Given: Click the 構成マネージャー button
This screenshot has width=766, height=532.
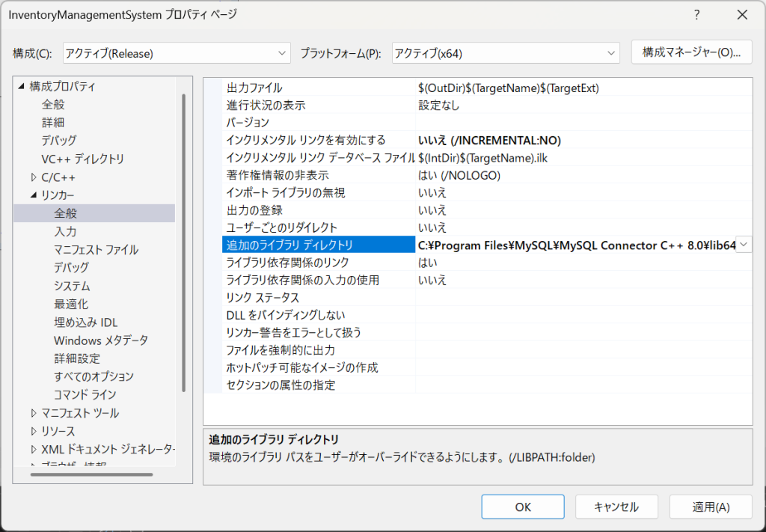Looking at the screenshot, I should [x=690, y=52].
